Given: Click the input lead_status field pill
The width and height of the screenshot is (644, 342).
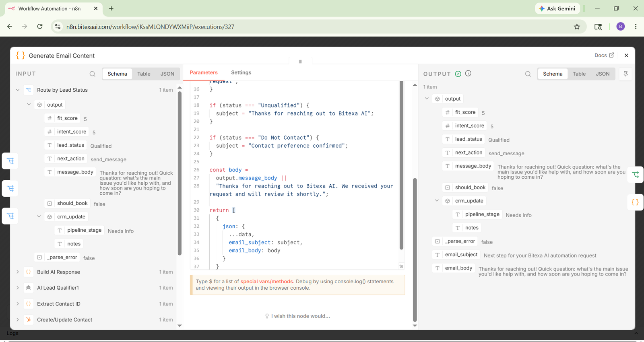Looking at the screenshot, I should (x=66, y=145).
